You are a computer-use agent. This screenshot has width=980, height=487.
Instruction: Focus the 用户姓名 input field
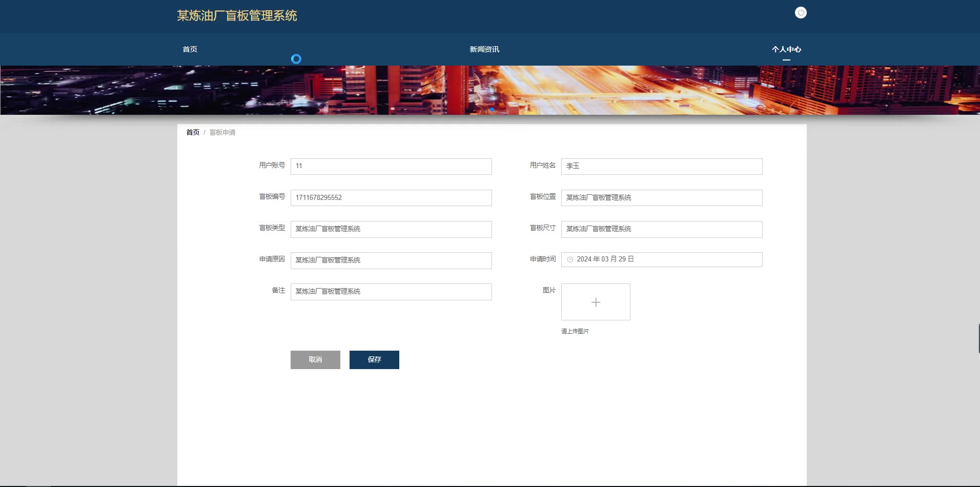662,166
